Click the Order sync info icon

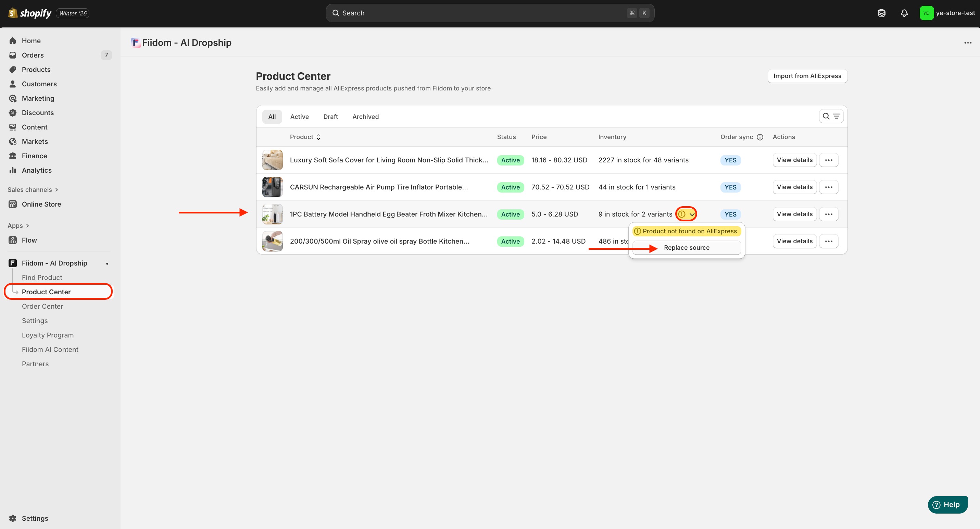pyautogui.click(x=760, y=137)
